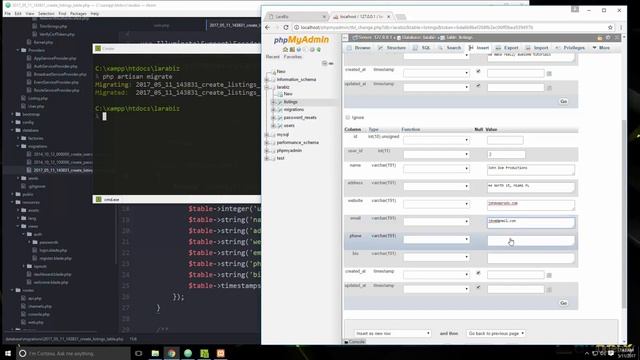Click into the phone value field
The image size is (640, 360).
click(x=531, y=241)
